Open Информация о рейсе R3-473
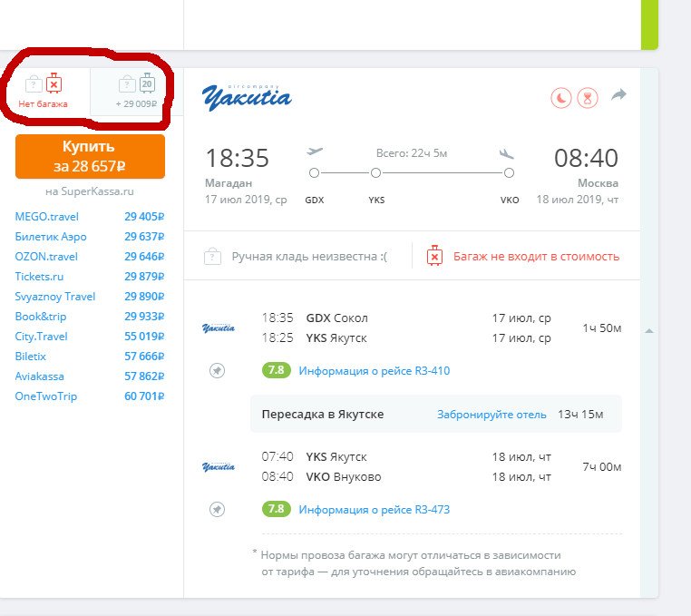Screen dimensions: 691x616 pos(375,510)
